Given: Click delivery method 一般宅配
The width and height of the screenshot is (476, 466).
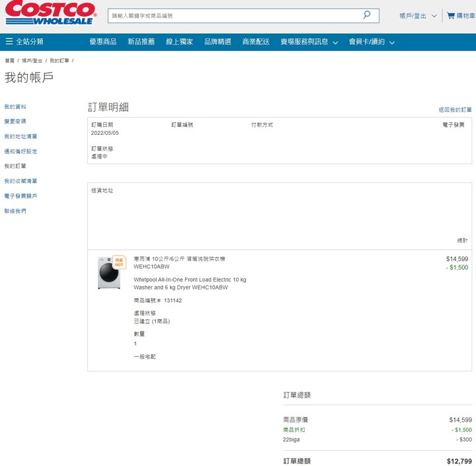Looking at the screenshot, I should [145, 357].
